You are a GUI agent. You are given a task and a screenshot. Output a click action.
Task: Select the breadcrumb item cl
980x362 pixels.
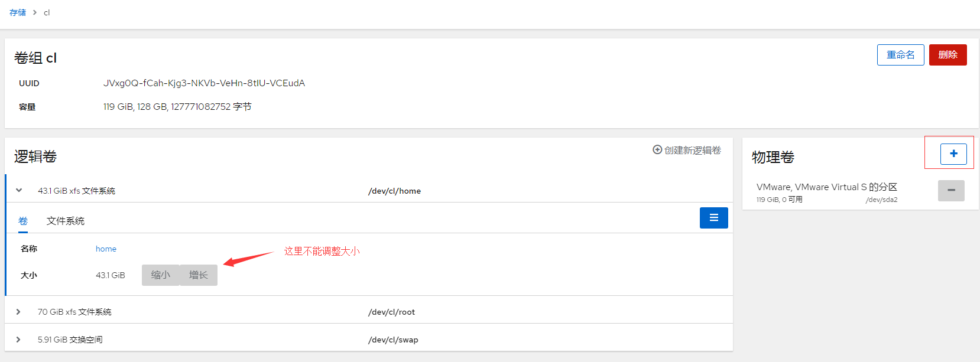click(47, 12)
